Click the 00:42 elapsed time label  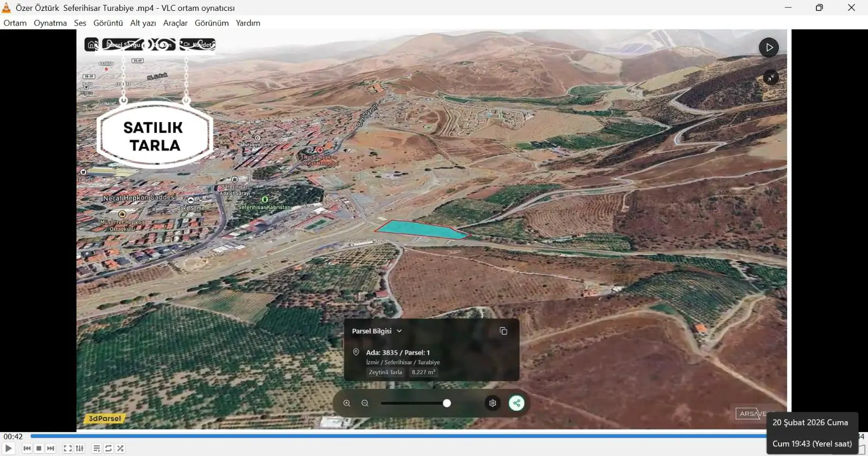coord(13,436)
